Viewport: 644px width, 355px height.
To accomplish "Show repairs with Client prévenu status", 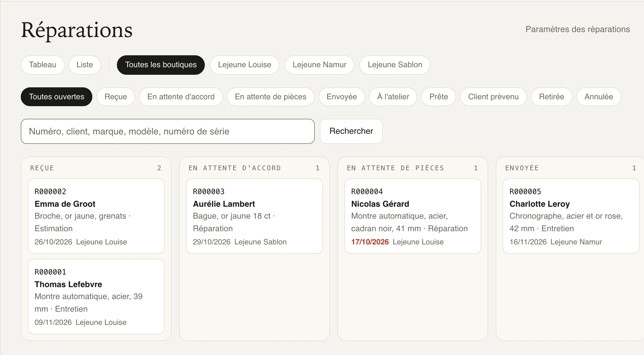I will point(493,97).
